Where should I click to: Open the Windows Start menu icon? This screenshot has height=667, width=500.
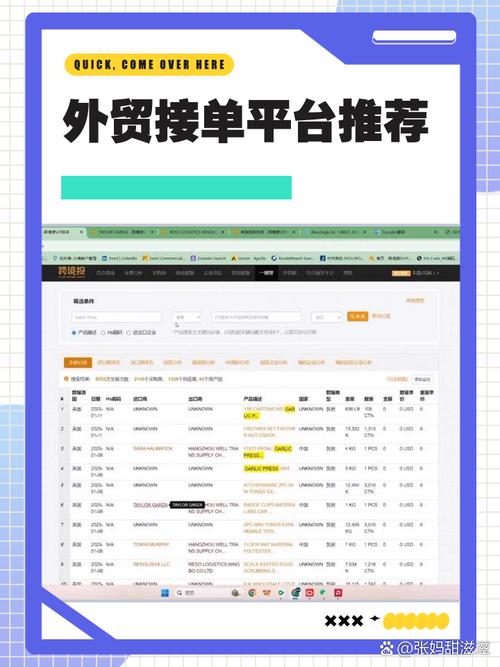click(165, 593)
